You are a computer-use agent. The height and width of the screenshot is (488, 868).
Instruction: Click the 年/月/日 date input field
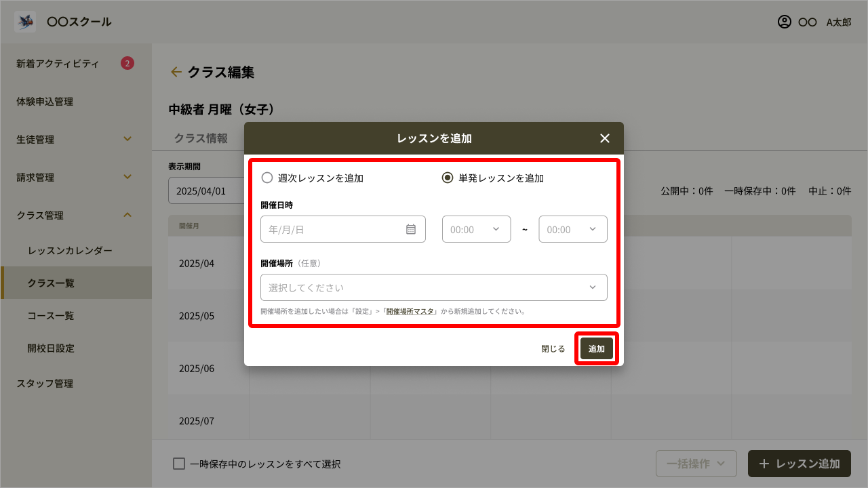pyautogui.click(x=332, y=229)
